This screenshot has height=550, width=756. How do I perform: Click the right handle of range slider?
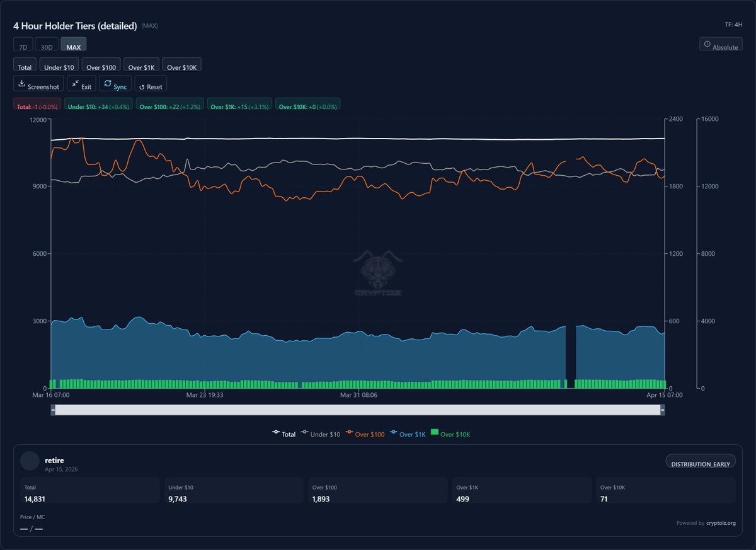tap(662, 410)
